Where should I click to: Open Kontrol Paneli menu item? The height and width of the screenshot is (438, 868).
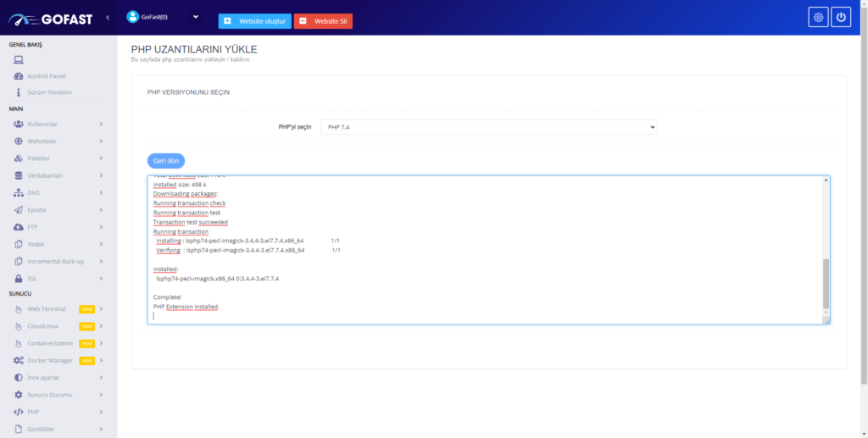click(x=46, y=76)
